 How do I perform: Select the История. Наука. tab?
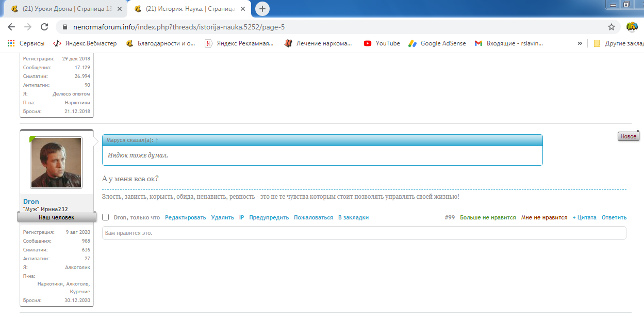tap(186, 9)
